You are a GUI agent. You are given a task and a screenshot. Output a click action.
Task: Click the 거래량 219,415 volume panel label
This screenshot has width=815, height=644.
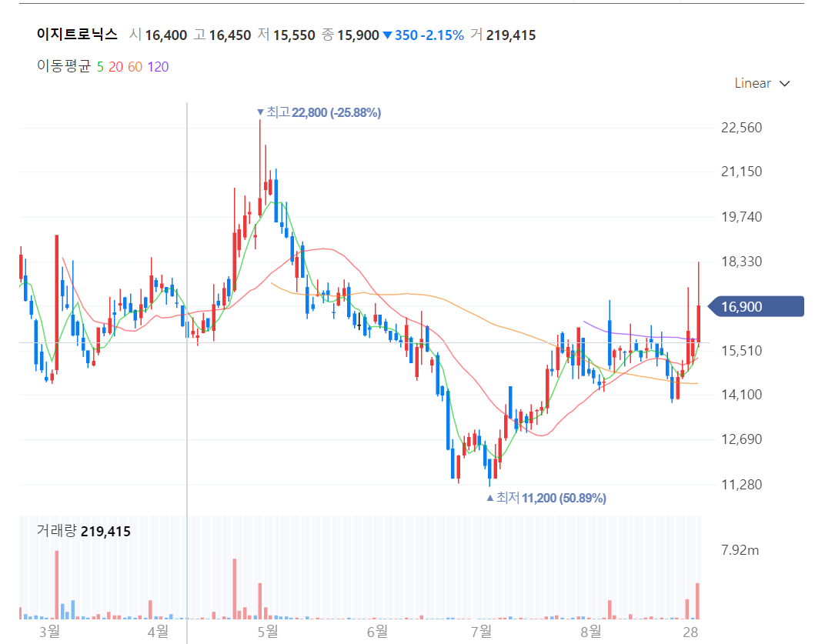[84, 531]
